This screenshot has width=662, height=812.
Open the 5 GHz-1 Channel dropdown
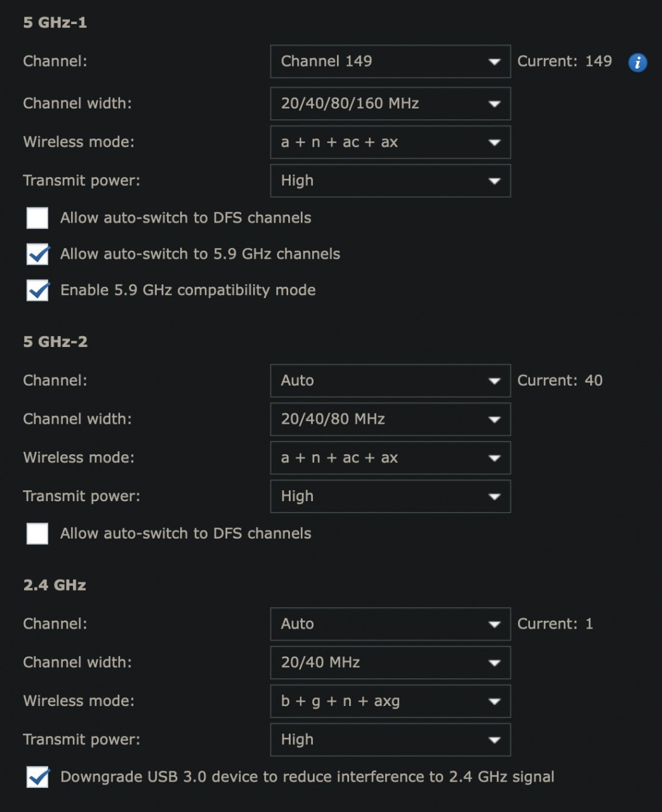(390, 62)
